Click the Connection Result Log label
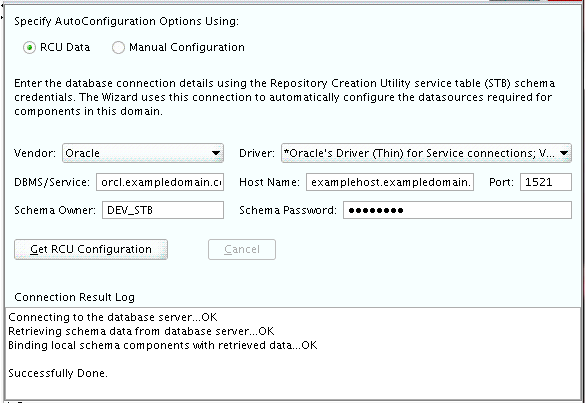Viewport: 585px width, 403px height. [74, 297]
